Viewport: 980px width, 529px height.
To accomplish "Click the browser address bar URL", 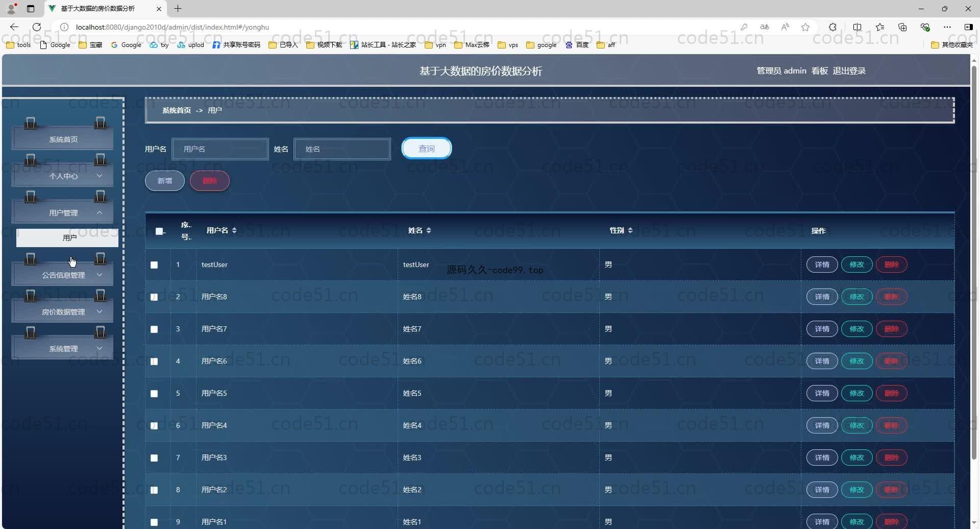I will click(173, 27).
